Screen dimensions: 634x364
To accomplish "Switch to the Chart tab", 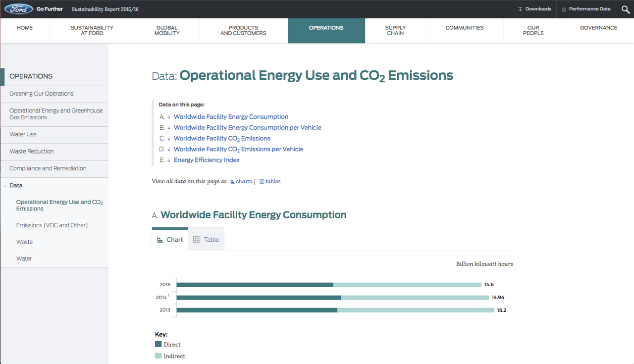I will (x=170, y=240).
